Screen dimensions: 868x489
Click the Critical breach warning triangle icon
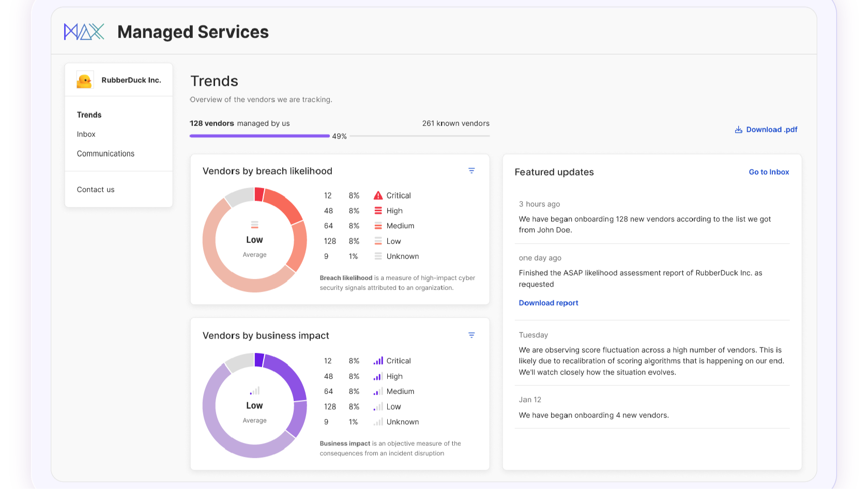[378, 196]
